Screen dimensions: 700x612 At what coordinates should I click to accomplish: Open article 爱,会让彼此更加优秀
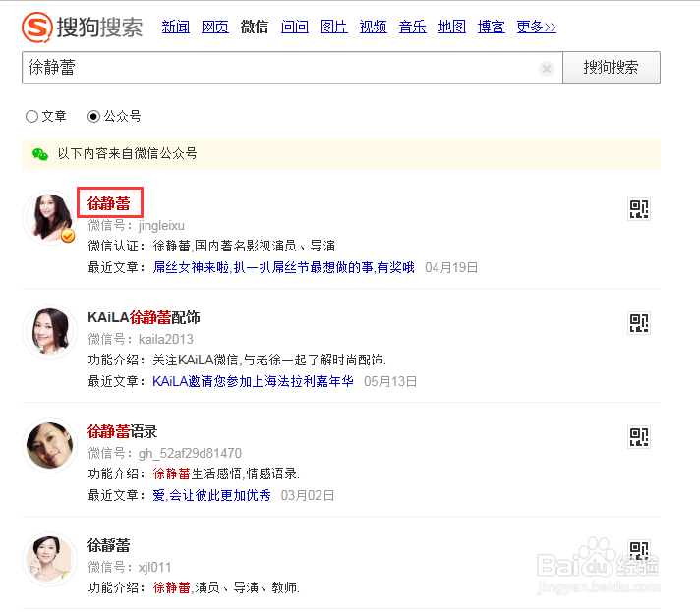pyautogui.click(x=211, y=495)
